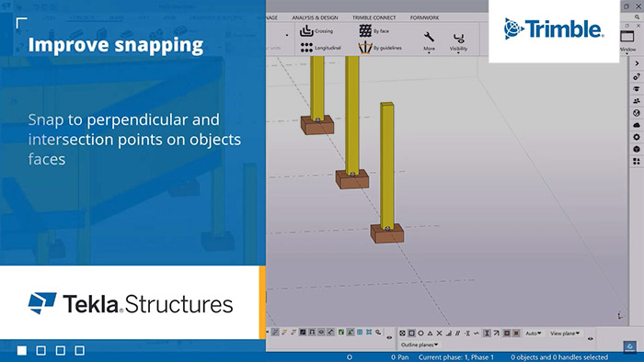Choose the By guidelines rebar icon
The width and height of the screenshot is (644, 362).
(380, 48)
